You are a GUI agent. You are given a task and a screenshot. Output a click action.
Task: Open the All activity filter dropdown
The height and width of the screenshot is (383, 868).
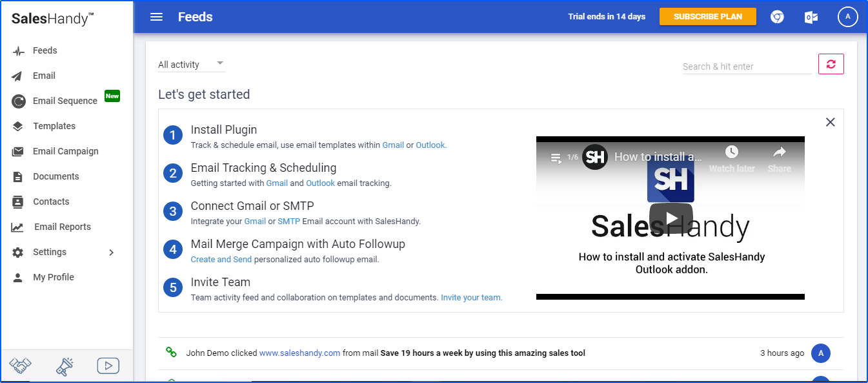pyautogui.click(x=191, y=64)
